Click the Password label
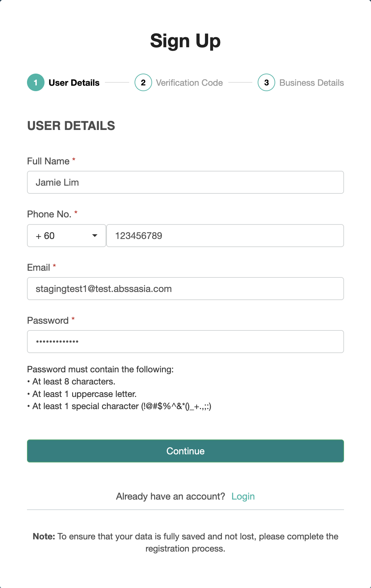The height and width of the screenshot is (588, 371). click(48, 321)
